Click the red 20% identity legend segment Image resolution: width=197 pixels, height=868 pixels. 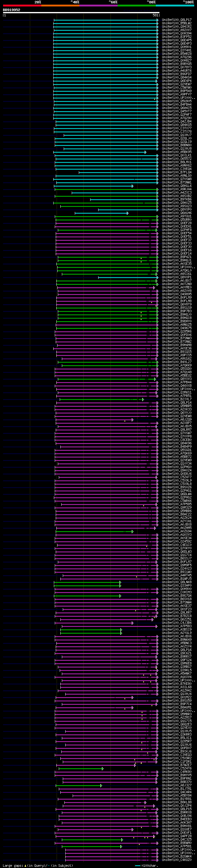22,6
